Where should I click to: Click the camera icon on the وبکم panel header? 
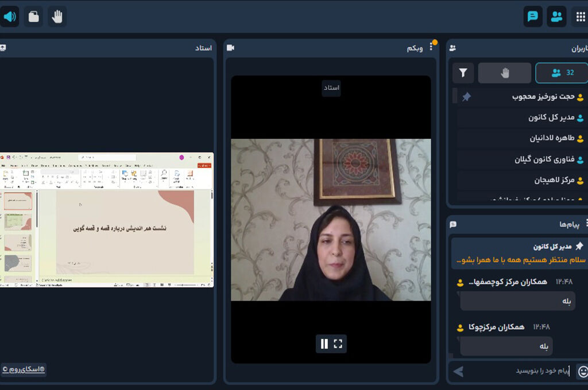click(230, 48)
